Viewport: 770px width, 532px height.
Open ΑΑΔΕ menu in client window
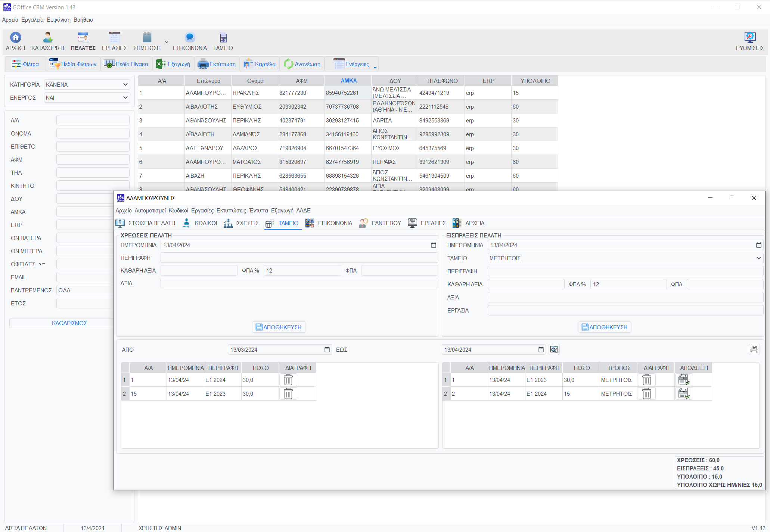303,211
